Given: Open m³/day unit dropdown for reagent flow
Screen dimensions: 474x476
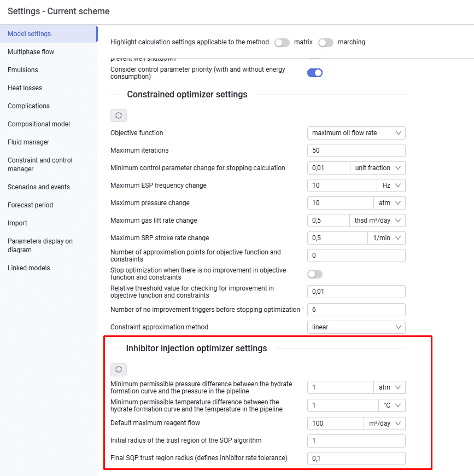Looking at the screenshot, I should (x=384, y=423).
